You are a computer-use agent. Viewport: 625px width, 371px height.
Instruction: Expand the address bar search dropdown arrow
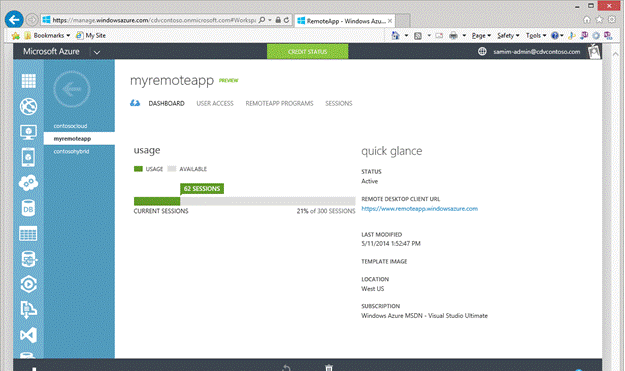[x=270, y=20]
